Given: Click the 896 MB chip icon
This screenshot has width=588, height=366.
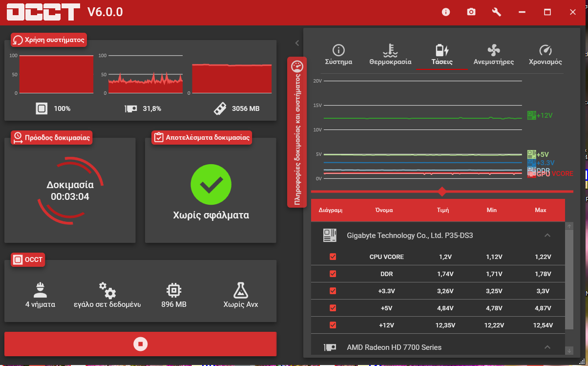Looking at the screenshot, I should pyautogui.click(x=174, y=290).
